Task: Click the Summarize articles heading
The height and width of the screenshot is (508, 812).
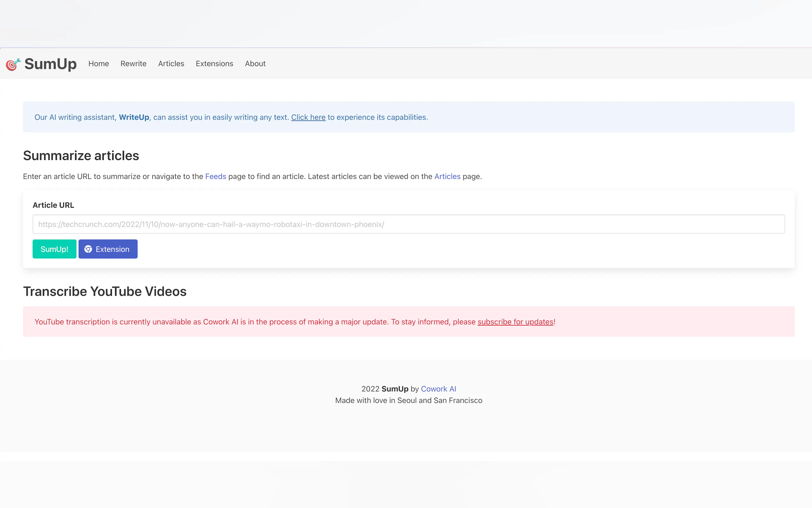Action: [x=81, y=155]
